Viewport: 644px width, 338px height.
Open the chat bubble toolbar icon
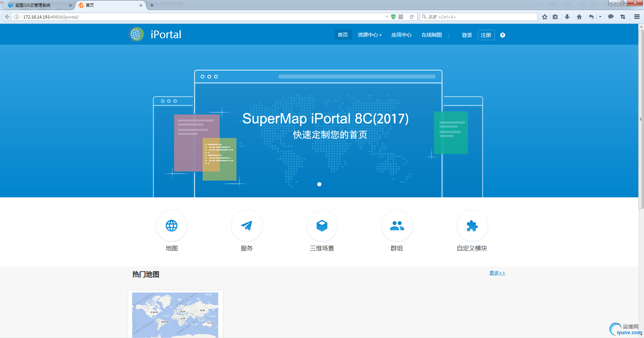tap(611, 17)
